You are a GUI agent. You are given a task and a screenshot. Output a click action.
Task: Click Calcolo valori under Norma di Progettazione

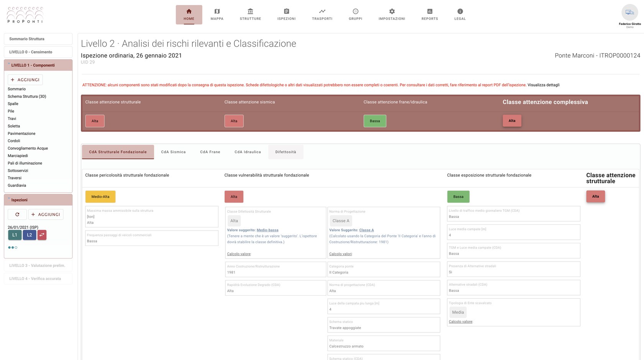point(340,254)
